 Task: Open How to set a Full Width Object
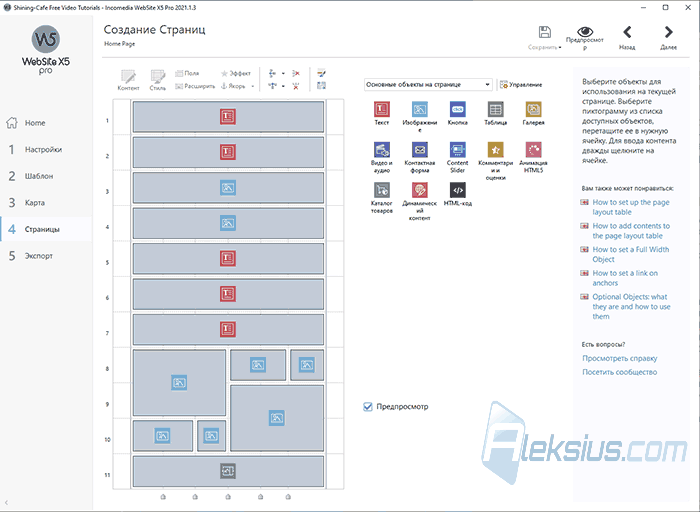pos(630,254)
